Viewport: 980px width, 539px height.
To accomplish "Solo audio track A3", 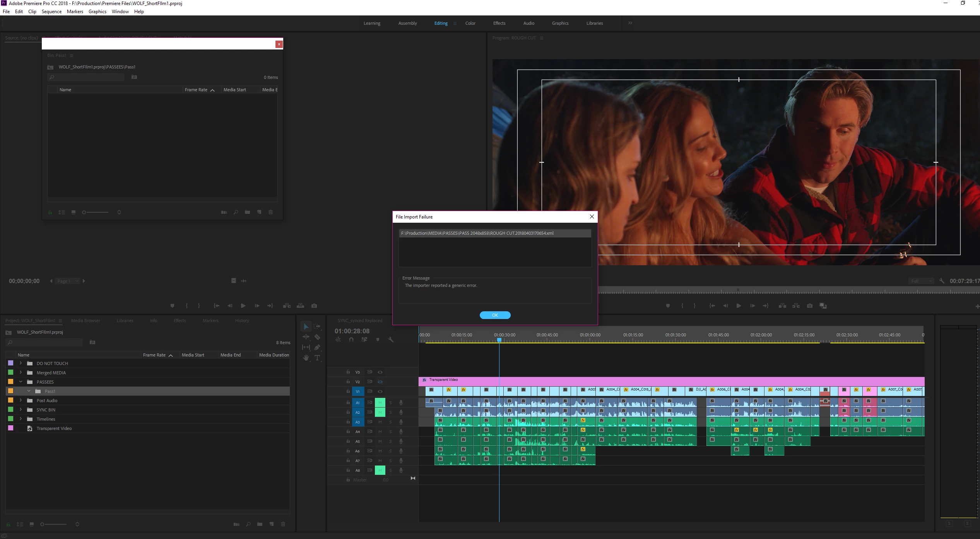I will coord(390,422).
